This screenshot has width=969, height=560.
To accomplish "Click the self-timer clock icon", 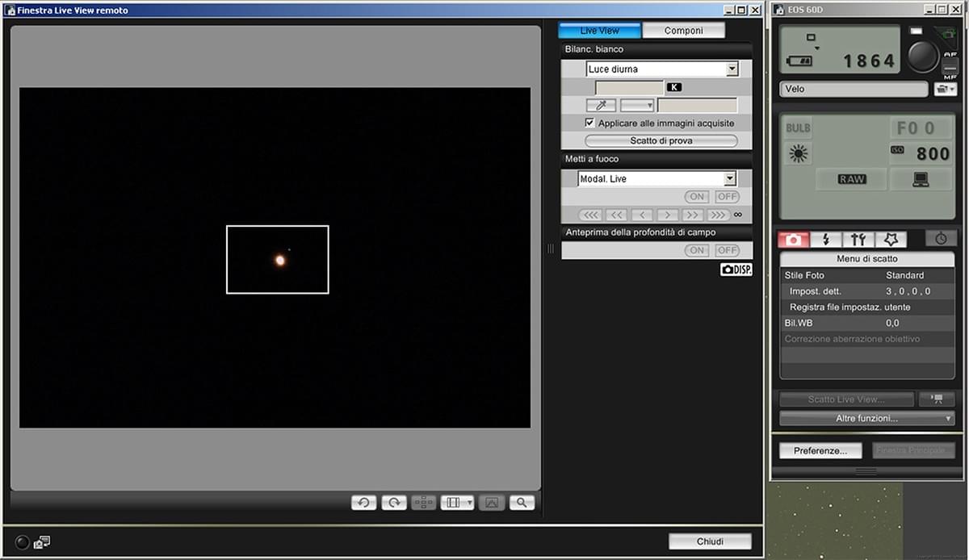I will point(942,240).
